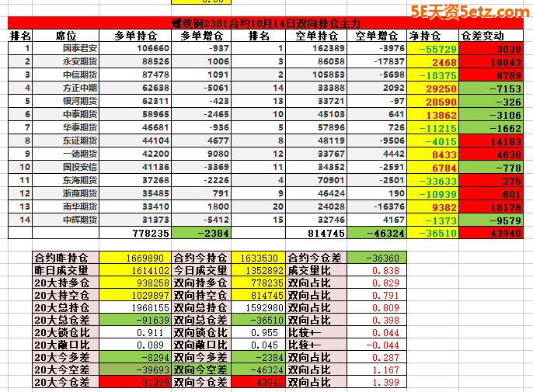Select position change cell 18176

point(491,207)
